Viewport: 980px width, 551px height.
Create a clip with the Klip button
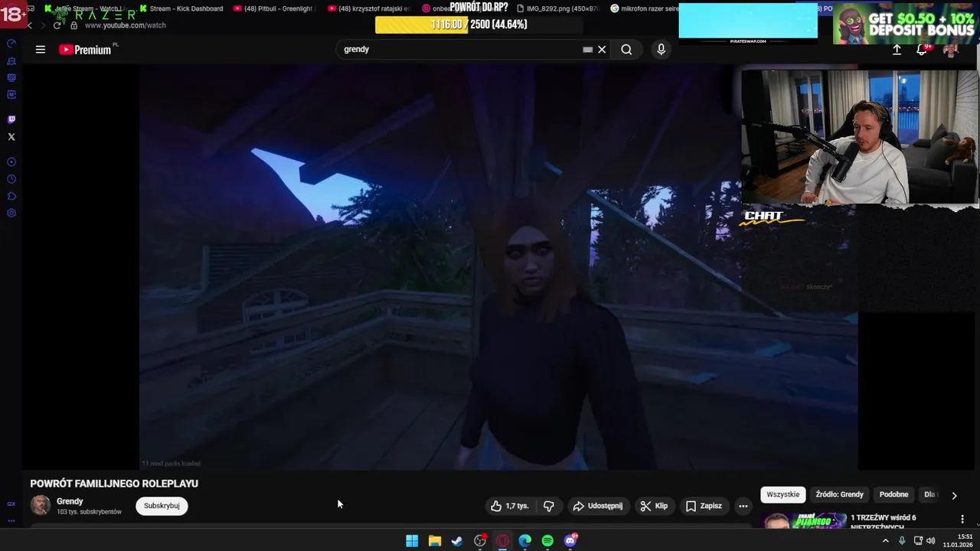pos(654,506)
